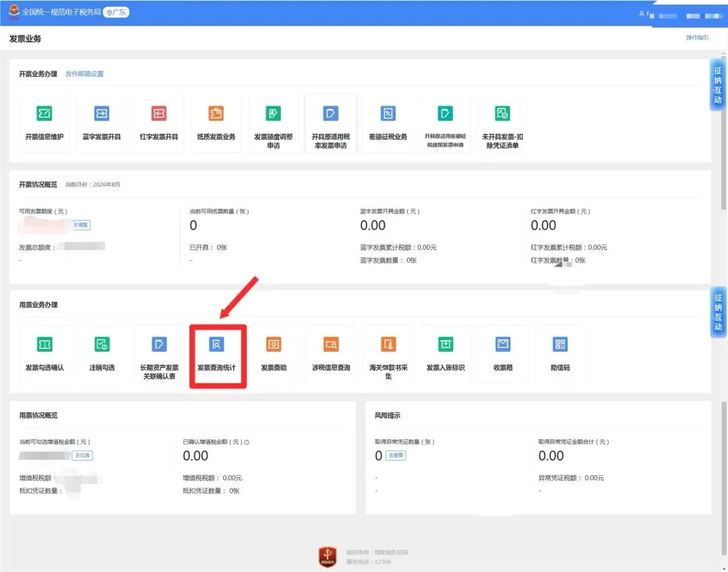This screenshot has width=728, height=572.
Task: Click the 用票情况概览 section heading
Action: [38, 415]
